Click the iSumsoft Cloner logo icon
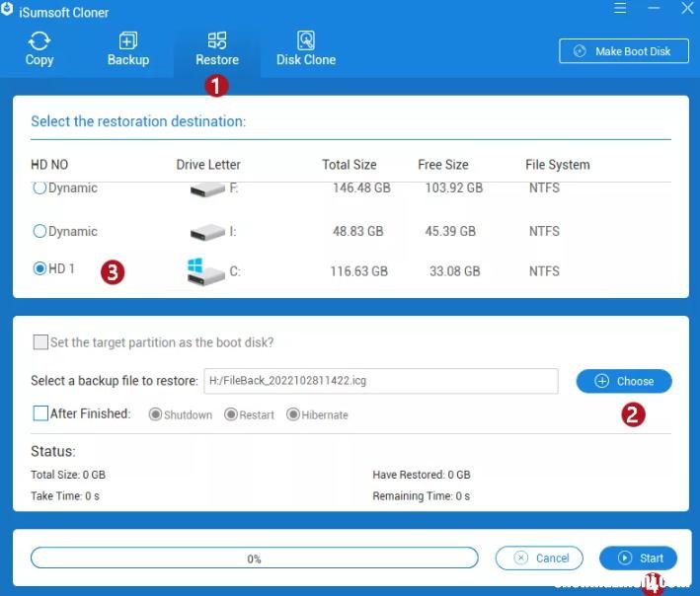 7,9
